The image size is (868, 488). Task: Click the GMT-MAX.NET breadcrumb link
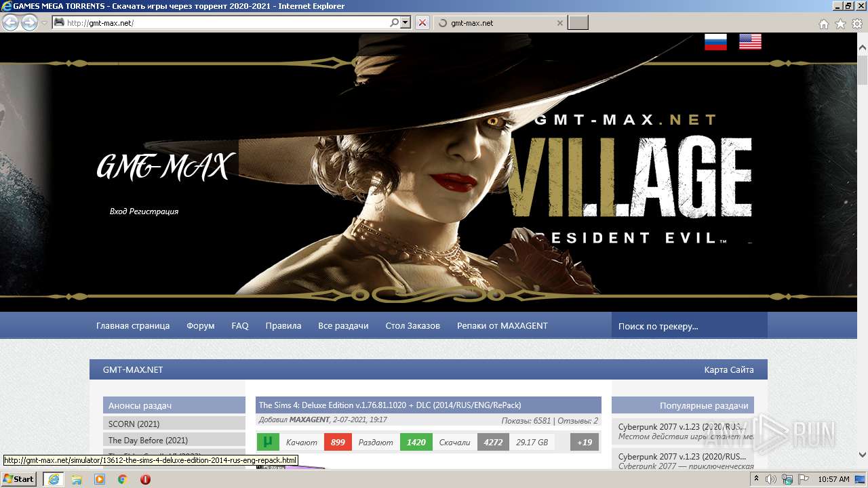133,370
